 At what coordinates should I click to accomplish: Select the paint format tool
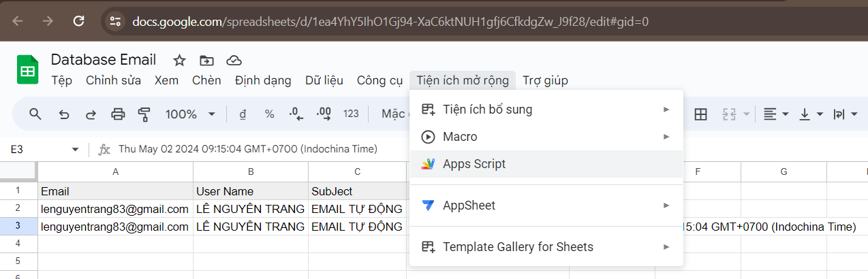click(144, 114)
